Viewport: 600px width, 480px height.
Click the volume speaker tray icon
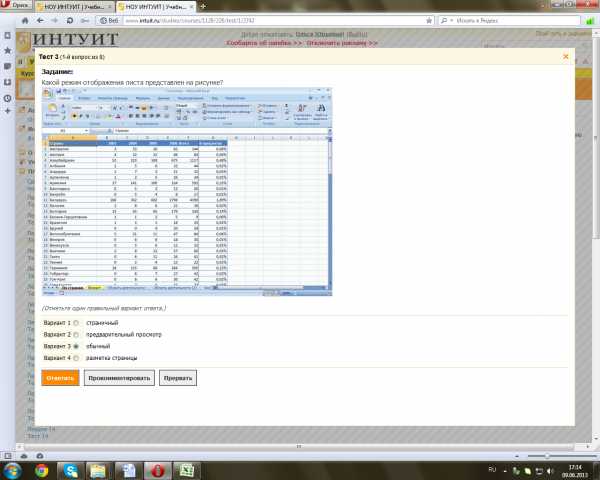coord(551,471)
